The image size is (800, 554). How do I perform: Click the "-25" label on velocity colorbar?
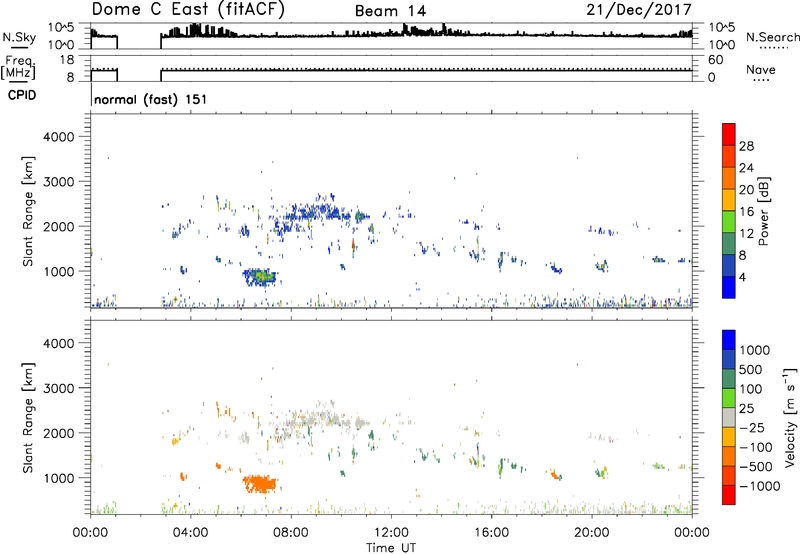click(x=752, y=428)
